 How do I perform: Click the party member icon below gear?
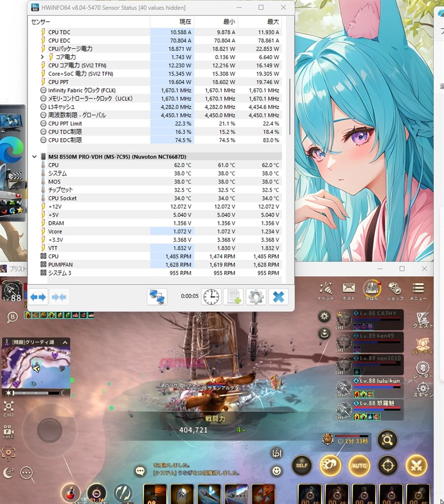[x=324, y=334]
